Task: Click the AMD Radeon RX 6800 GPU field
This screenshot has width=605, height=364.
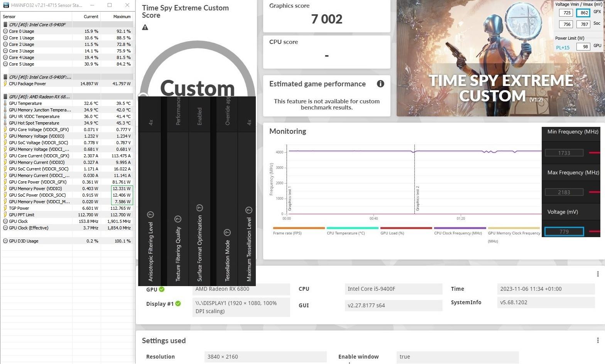Action: pyautogui.click(x=241, y=289)
